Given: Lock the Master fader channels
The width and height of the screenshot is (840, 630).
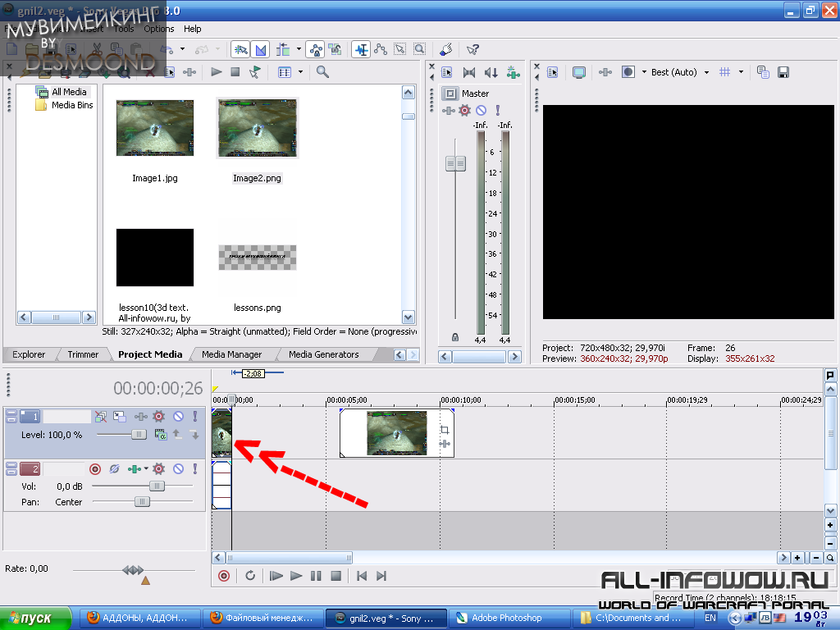Looking at the screenshot, I should (454, 337).
